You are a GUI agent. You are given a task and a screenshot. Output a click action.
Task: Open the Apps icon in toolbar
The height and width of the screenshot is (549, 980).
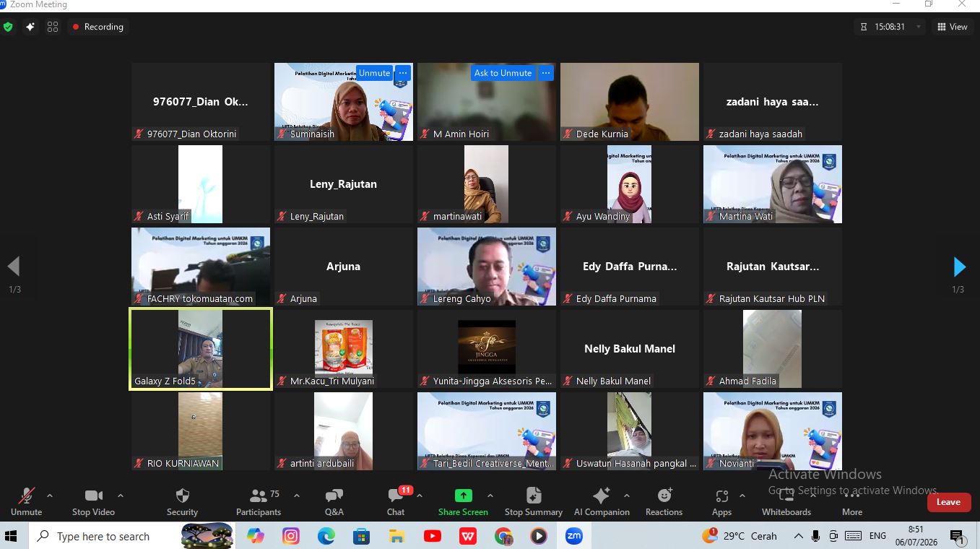[721, 496]
